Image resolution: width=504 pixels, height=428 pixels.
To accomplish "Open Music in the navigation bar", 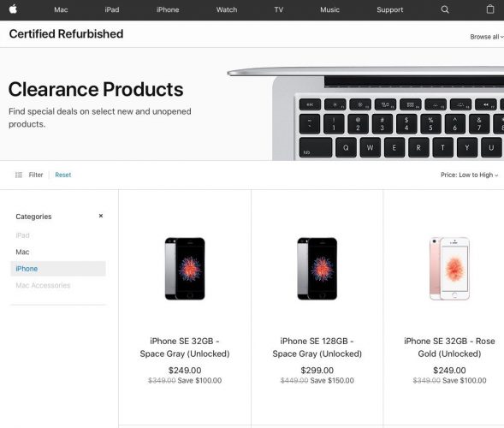I will click(329, 9).
